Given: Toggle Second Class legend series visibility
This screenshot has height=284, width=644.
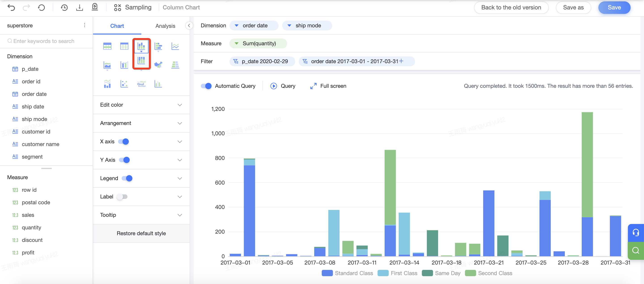Looking at the screenshot, I should pos(489,273).
